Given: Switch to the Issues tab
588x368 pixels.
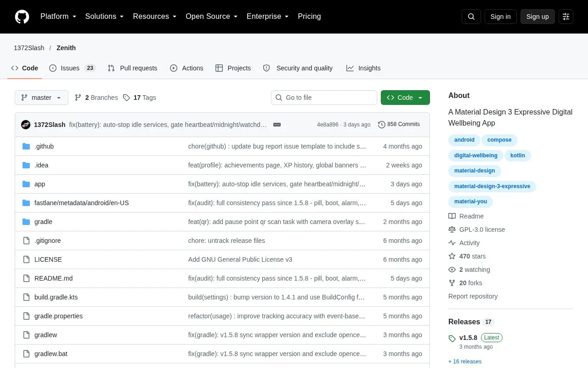Looking at the screenshot, I should coord(72,68).
